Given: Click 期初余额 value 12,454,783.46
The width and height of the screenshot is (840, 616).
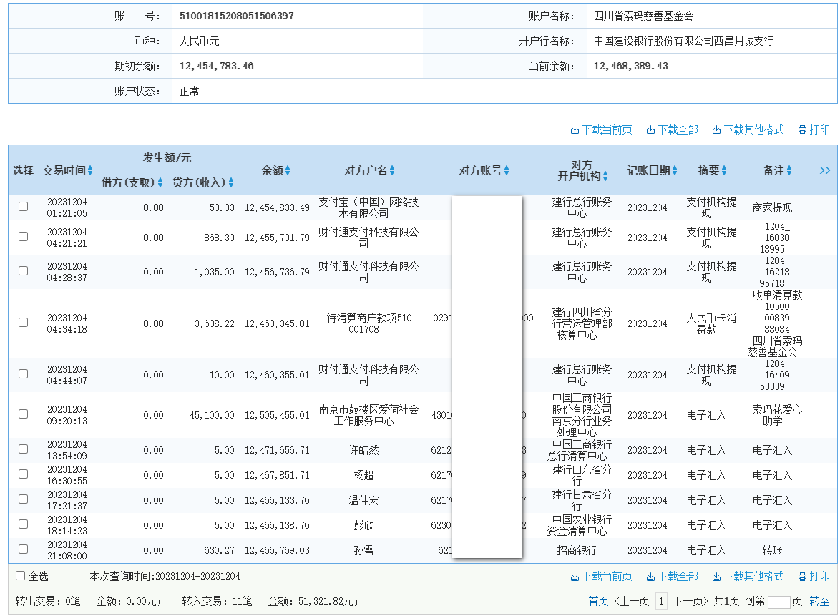Looking at the screenshot, I should click(x=216, y=67).
